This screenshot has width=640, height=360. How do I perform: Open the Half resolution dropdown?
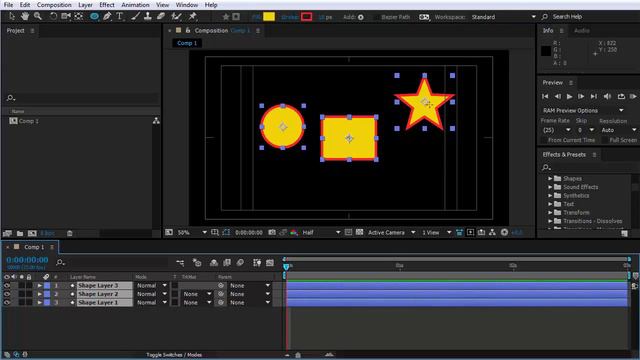(321, 232)
